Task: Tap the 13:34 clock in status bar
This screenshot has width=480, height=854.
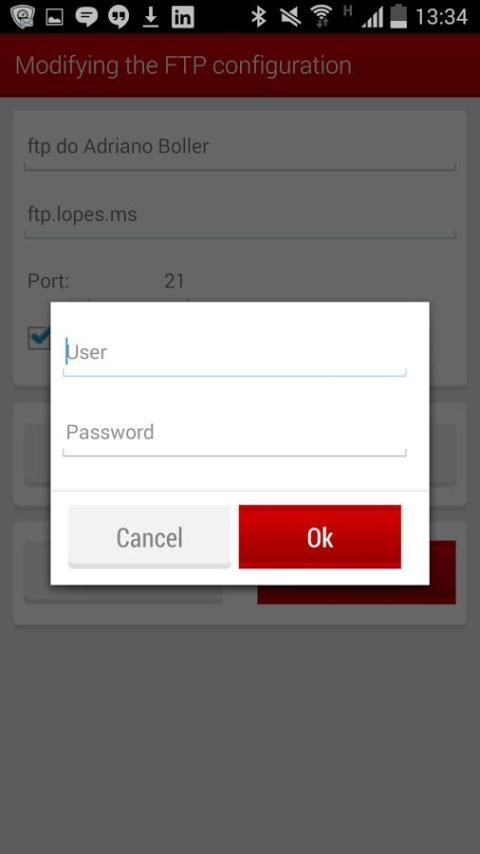Action: pyautogui.click(x=441, y=17)
